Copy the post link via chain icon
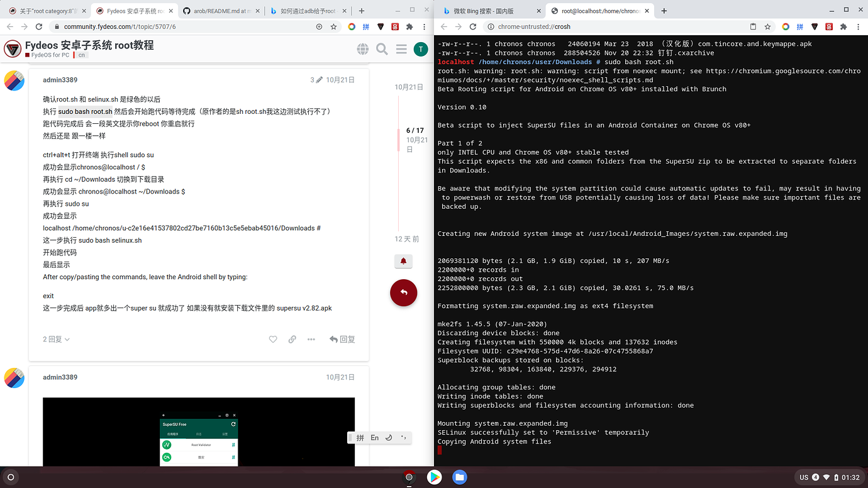The width and height of the screenshot is (868, 488). pyautogui.click(x=292, y=339)
